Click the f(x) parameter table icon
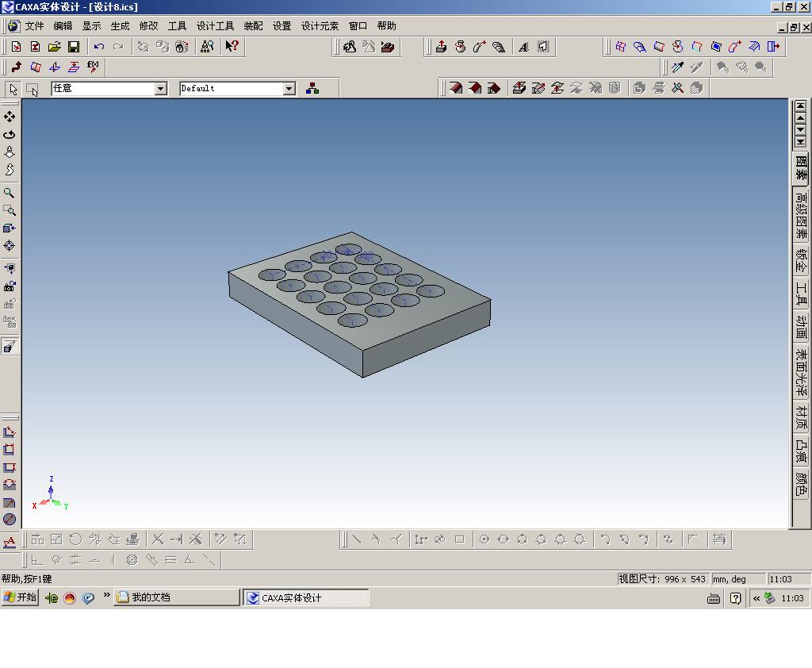 click(93, 67)
